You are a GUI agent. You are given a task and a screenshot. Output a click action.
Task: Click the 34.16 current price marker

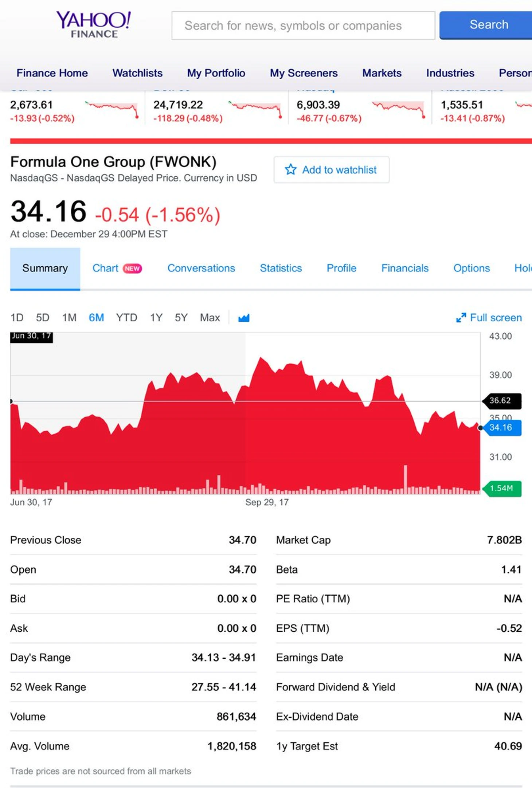501,428
